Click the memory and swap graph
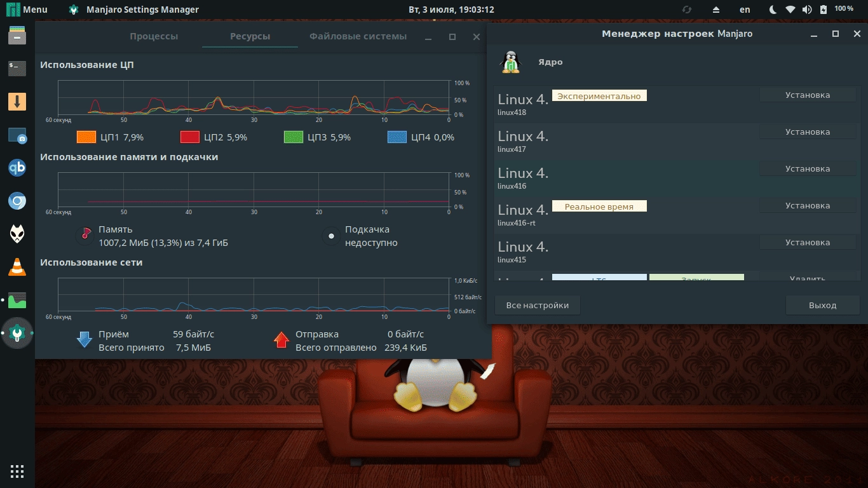 [x=254, y=189]
